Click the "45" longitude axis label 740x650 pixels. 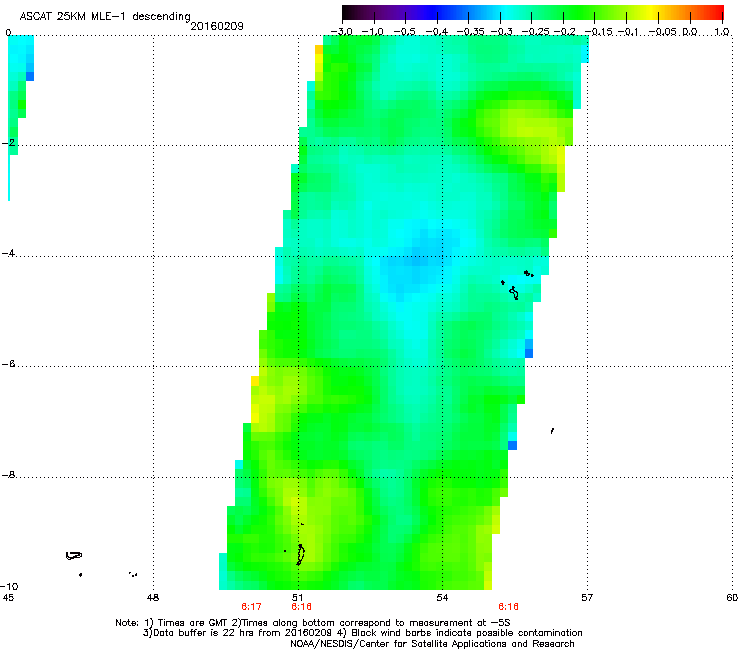tap(8, 598)
